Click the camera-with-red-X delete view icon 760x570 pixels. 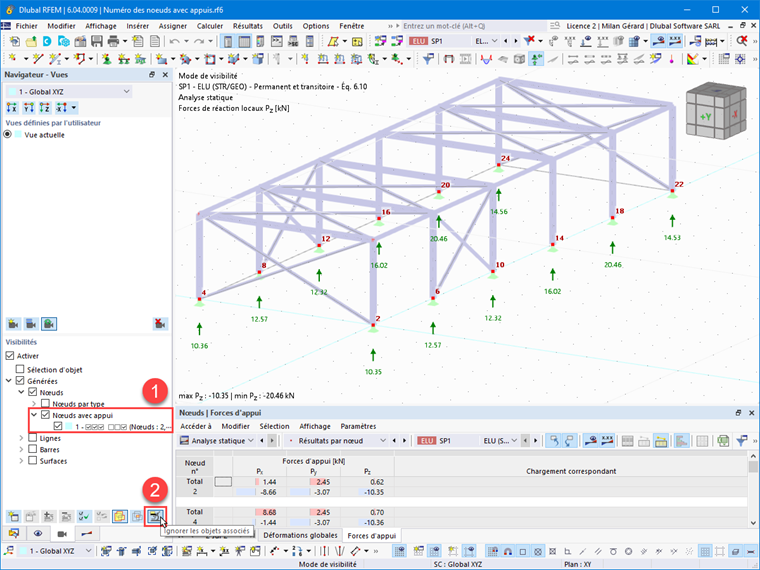click(x=160, y=324)
